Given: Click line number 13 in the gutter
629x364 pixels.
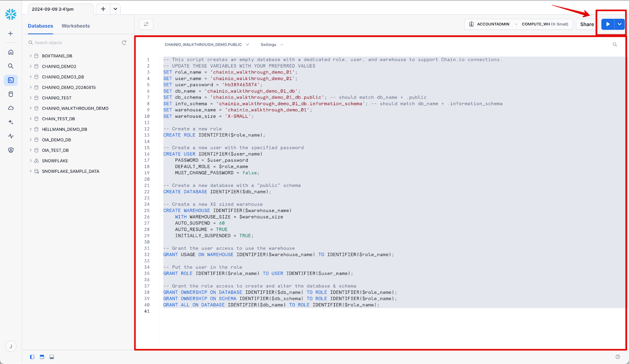Looking at the screenshot, I should (x=147, y=135).
